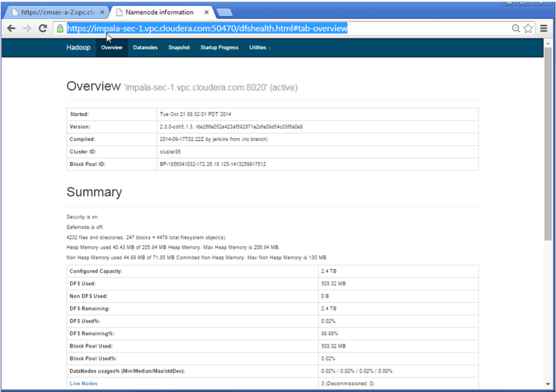Click the 'Block Pool Used%:' label
The width and height of the screenshot is (556, 392).
coord(94,359)
